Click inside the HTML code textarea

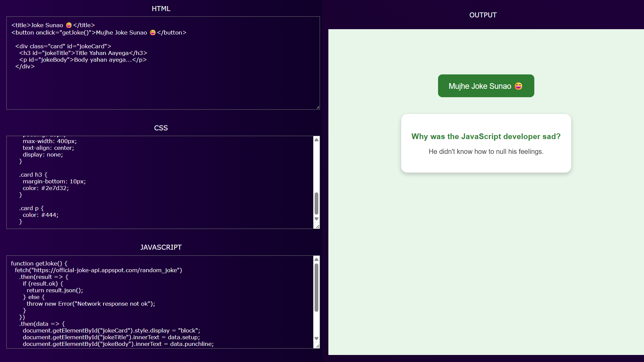point(163,63)
